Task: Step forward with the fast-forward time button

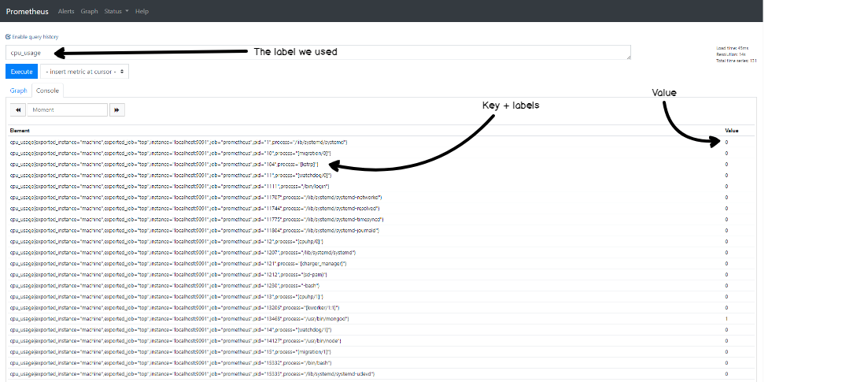Action: pyautogui.click(x=116, y=109)
